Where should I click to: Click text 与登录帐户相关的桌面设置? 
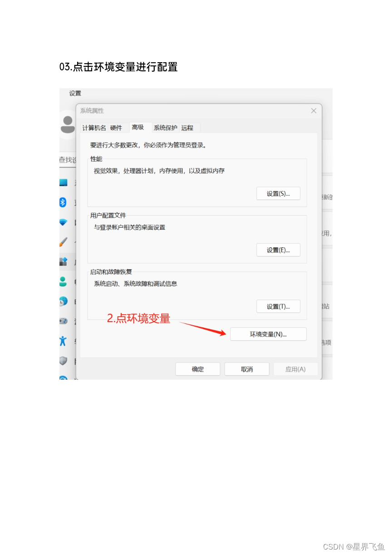(x=129, y=227)
